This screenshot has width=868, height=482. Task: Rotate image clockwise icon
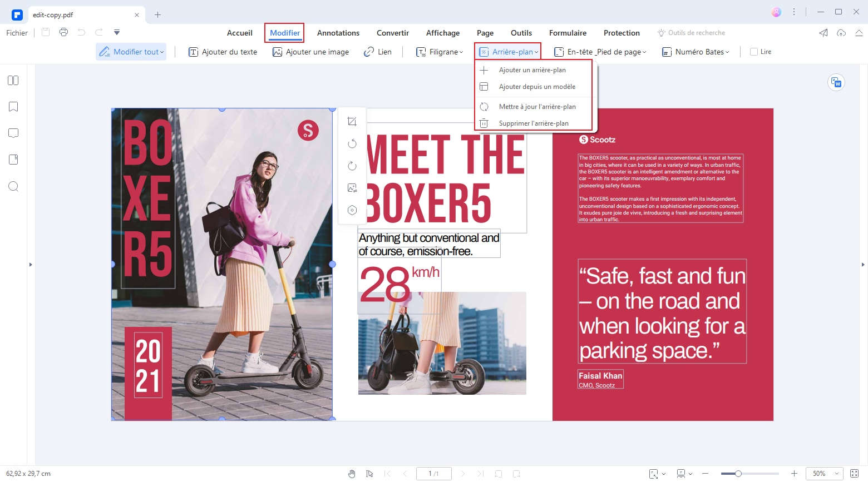click(x=352, y=166)
